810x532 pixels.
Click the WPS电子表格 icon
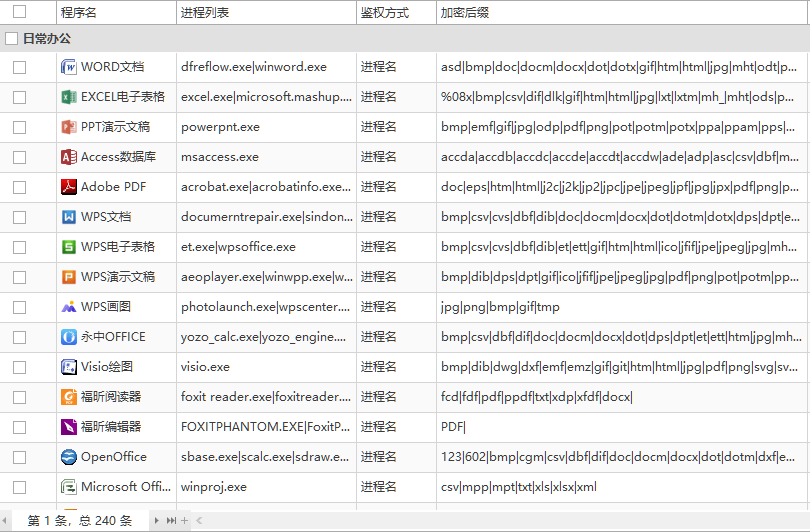69,247
